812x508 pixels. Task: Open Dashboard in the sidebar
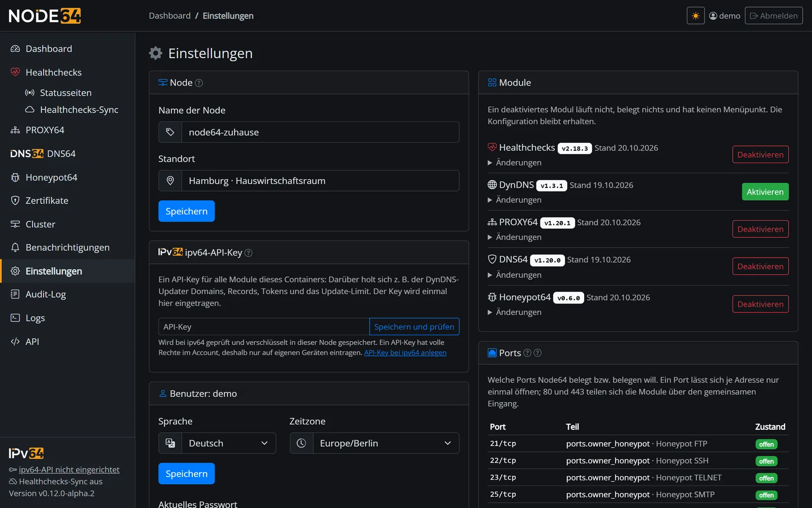(x=67, y=49)
